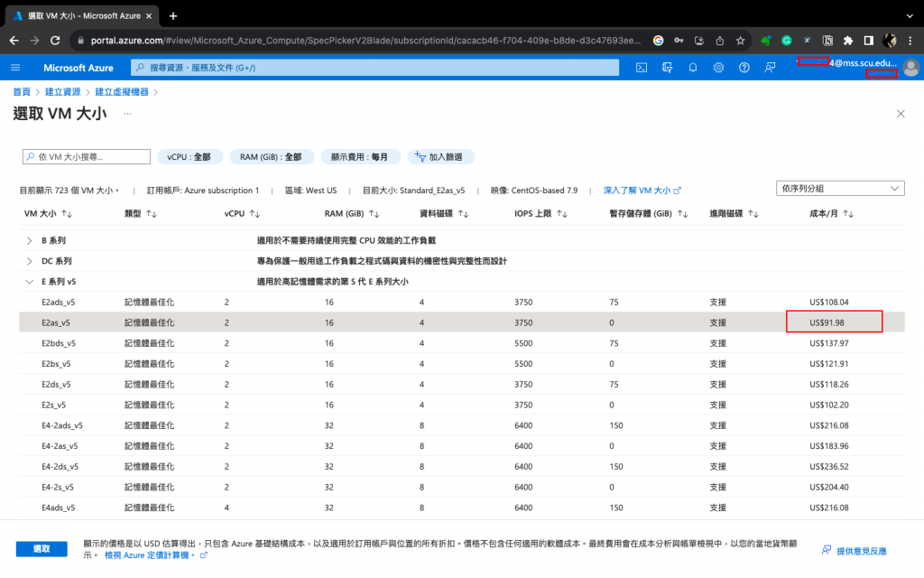
Task: Sort by 進階磁碟 column
Action: (x=734, y=213)
